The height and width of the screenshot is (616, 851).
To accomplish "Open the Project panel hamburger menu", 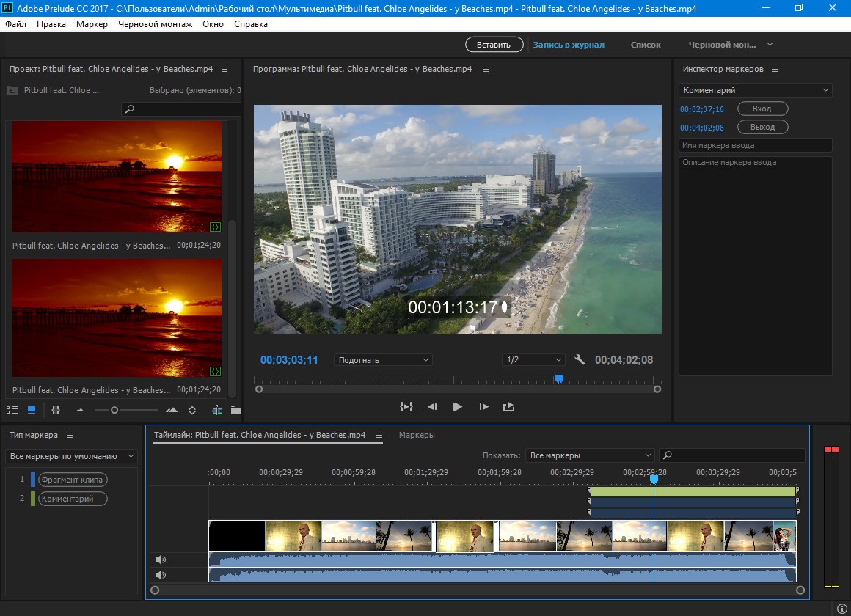I will [x=224, y=70].
